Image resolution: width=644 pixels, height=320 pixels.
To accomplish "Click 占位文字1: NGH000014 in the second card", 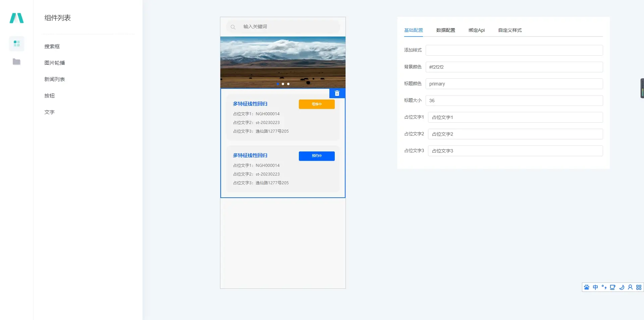I will [x=256, y=166].
